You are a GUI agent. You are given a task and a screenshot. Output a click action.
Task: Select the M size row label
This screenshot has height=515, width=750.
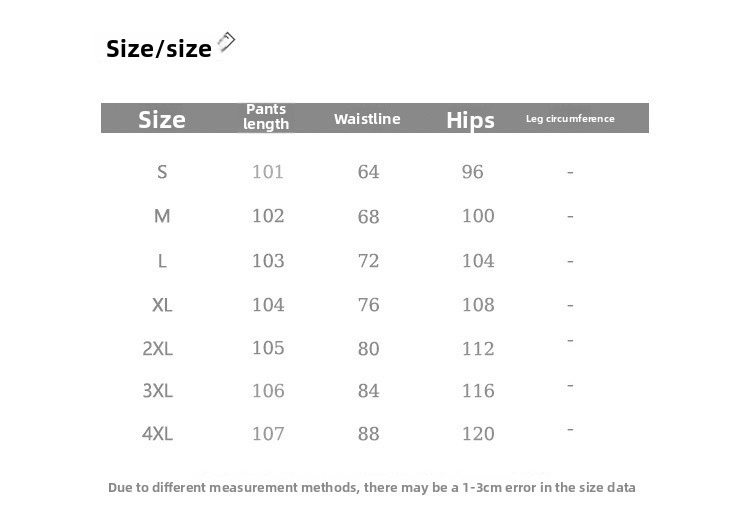162,216
